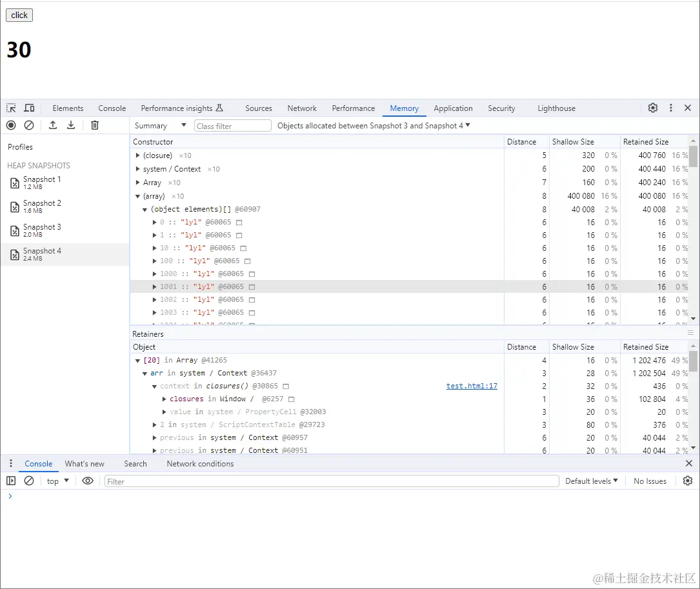Click the upload profile arrow icon
700x589 pixels.
click(x=53, y=126)
